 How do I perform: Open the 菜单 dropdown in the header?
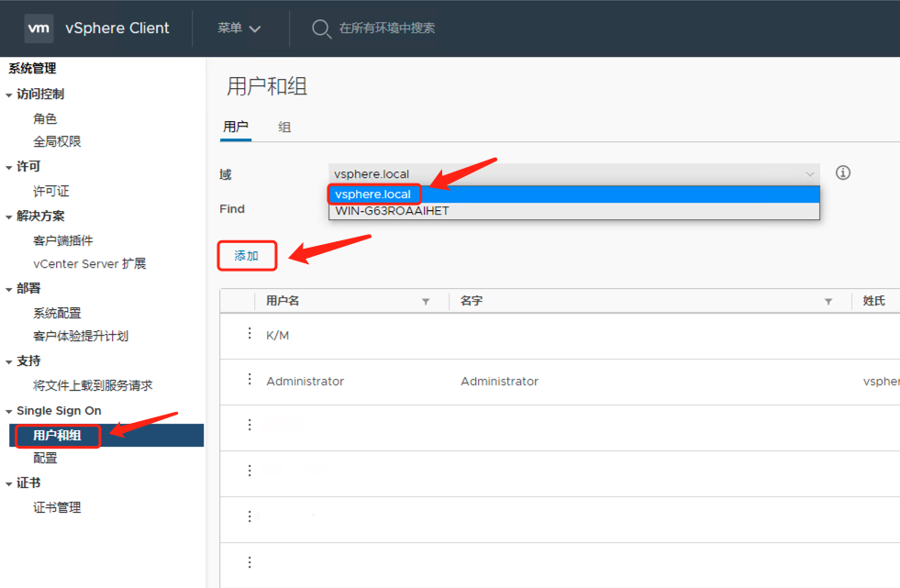pos(239,28)
